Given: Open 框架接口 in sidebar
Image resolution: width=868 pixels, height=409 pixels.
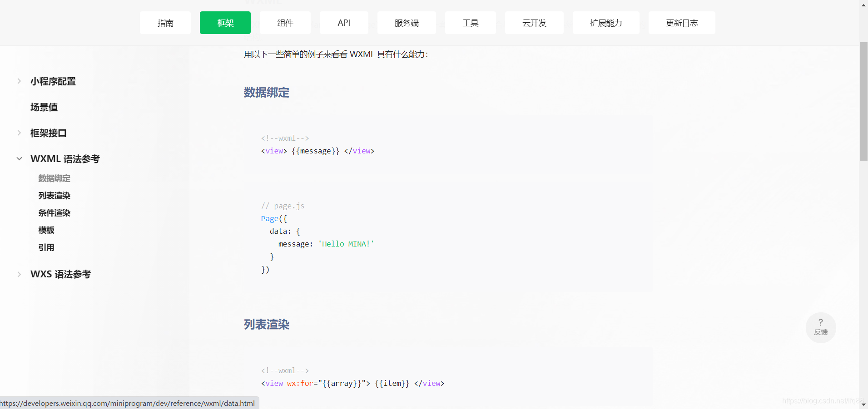Looking at the screenshot, I should (x=49, y=133).
